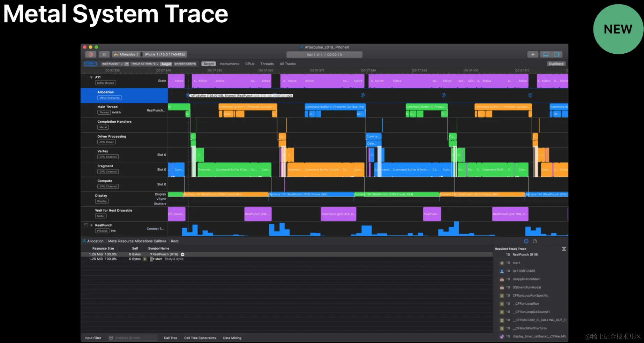Switch to the CPUs tab

[250, 64]
